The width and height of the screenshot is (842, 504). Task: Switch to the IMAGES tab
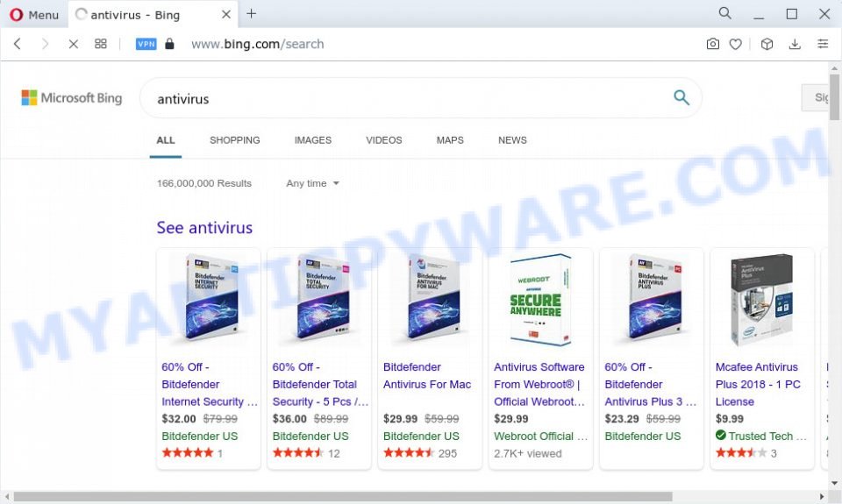[312, 140]
